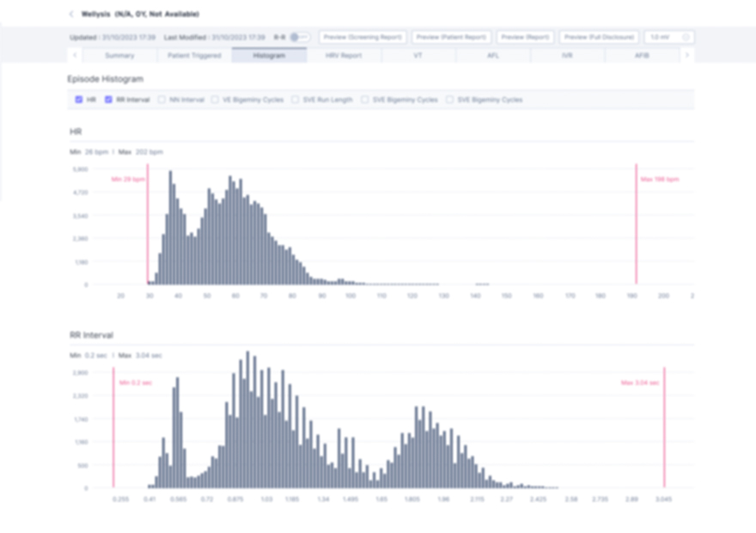Click the Max bpm marker line in HR chart
Screen dimensions: 756x533
tap(636, 224)
